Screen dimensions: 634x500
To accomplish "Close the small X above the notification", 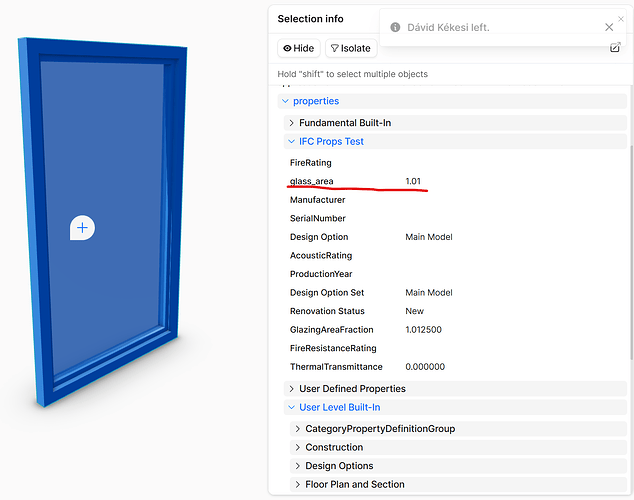I will pyautogui.click(x=621, y=19).
